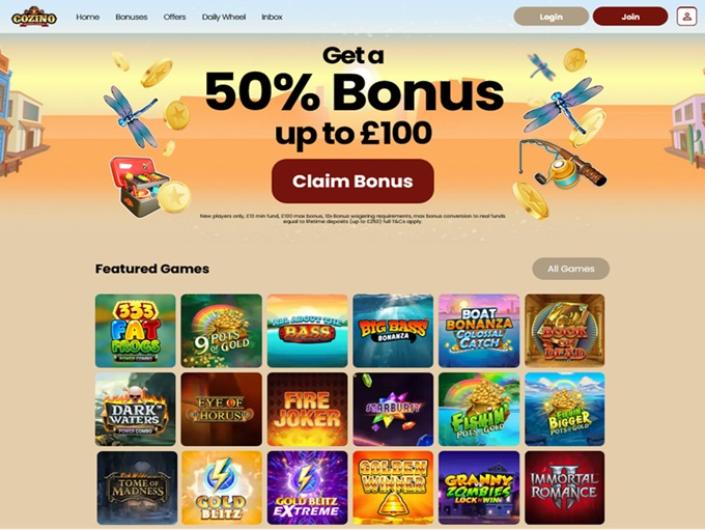705x530 pixels.
Task: Select the Gold Blitz Extreme tile
Action: (307, 488)
